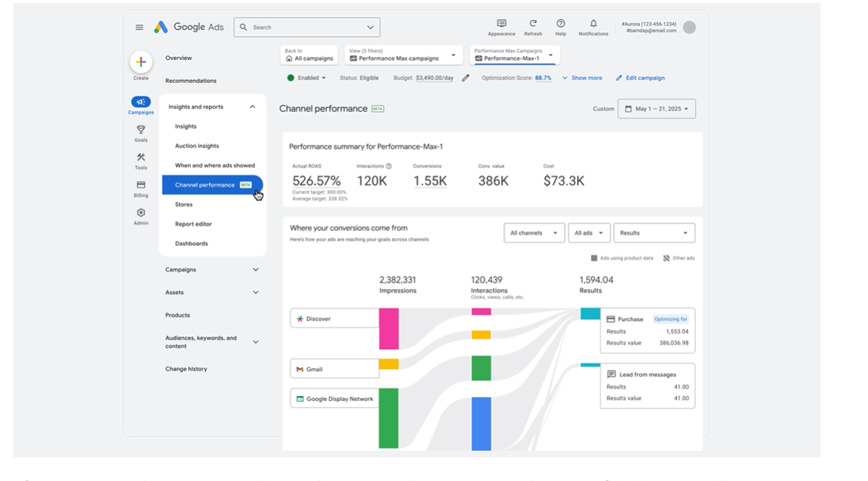
Task: Click the search magnifier icon
Action: tap(244, 27)
